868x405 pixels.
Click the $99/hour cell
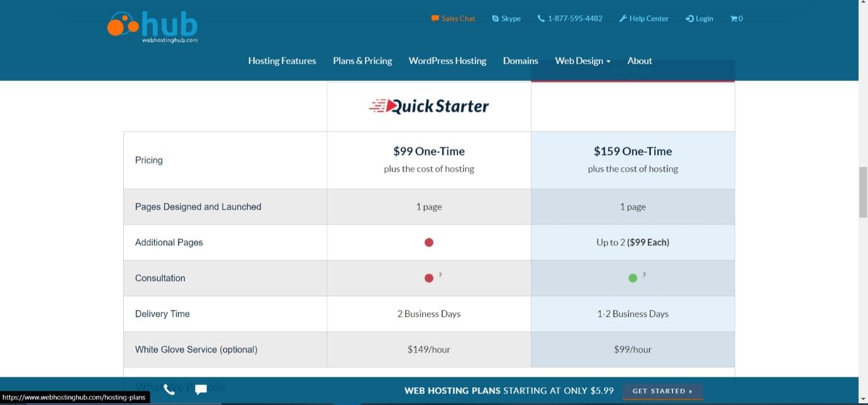(x=633, y=350)
